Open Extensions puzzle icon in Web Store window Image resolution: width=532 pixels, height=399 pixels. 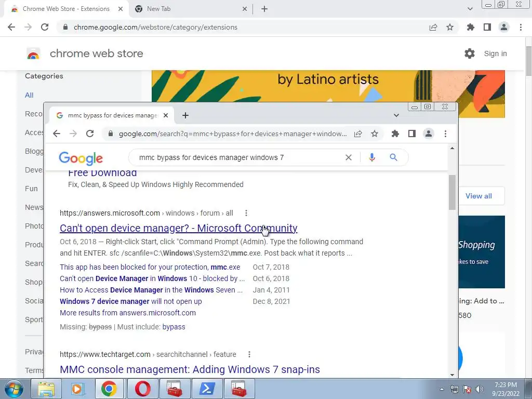[471, 27]
